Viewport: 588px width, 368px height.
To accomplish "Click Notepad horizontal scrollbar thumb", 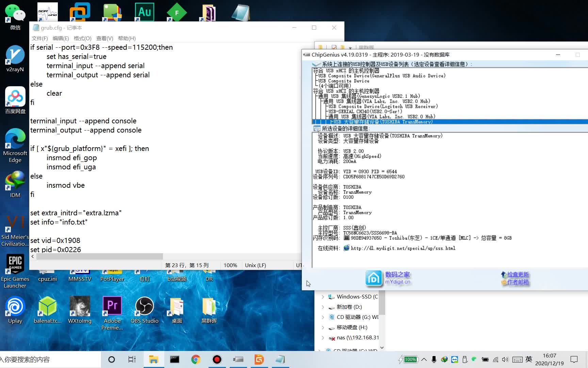I will pos(100,256).
